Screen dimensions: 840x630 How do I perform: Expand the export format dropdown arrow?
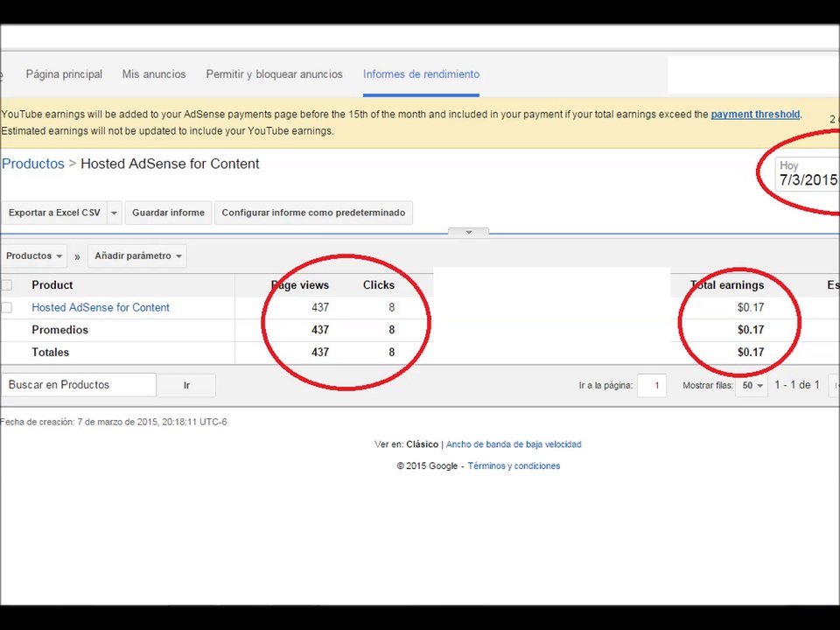coord(114,213)
